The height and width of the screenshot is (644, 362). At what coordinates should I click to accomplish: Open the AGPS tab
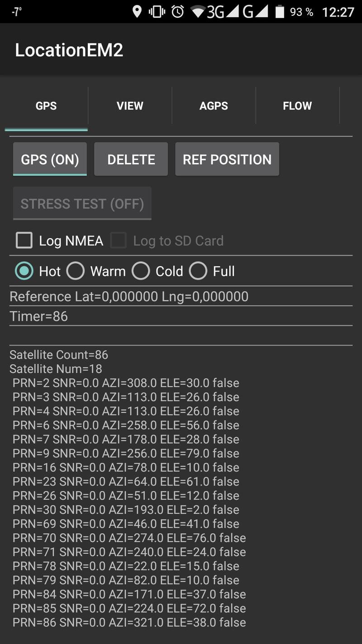click(x=214, y=106)
